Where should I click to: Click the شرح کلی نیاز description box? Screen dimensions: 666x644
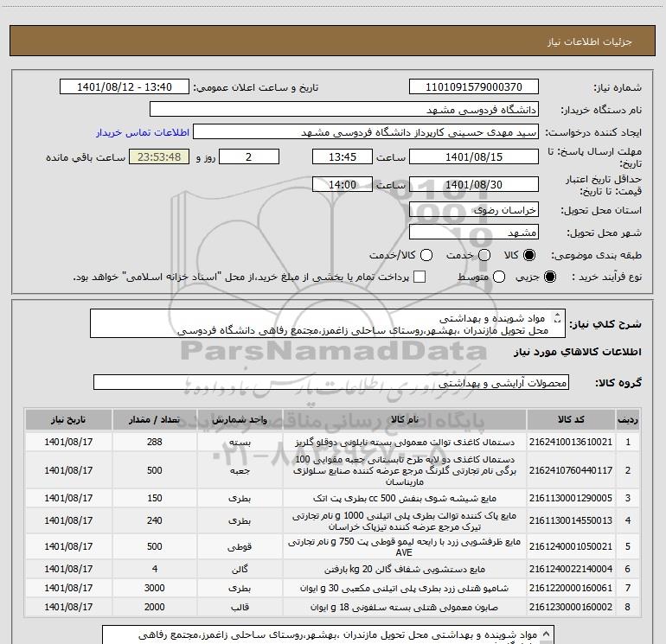(x=328, y=324)
